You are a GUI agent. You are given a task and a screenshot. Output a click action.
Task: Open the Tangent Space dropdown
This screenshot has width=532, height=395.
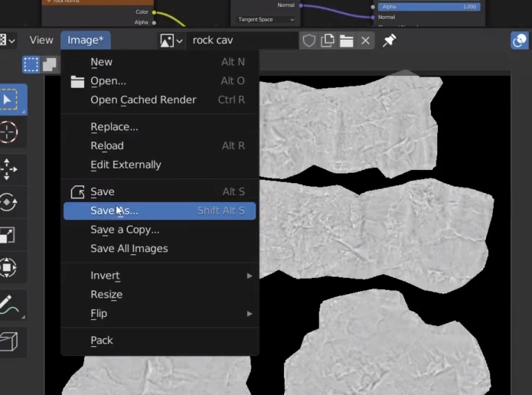266,20
